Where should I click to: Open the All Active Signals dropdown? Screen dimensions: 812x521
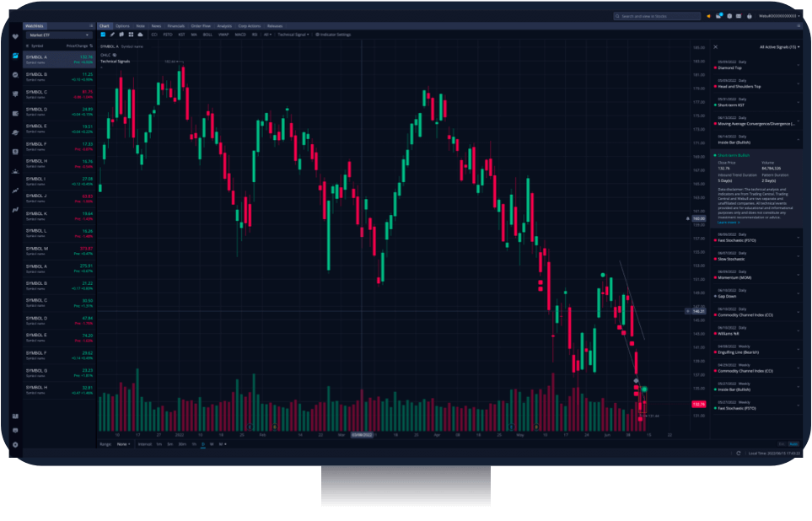point(778,47)
